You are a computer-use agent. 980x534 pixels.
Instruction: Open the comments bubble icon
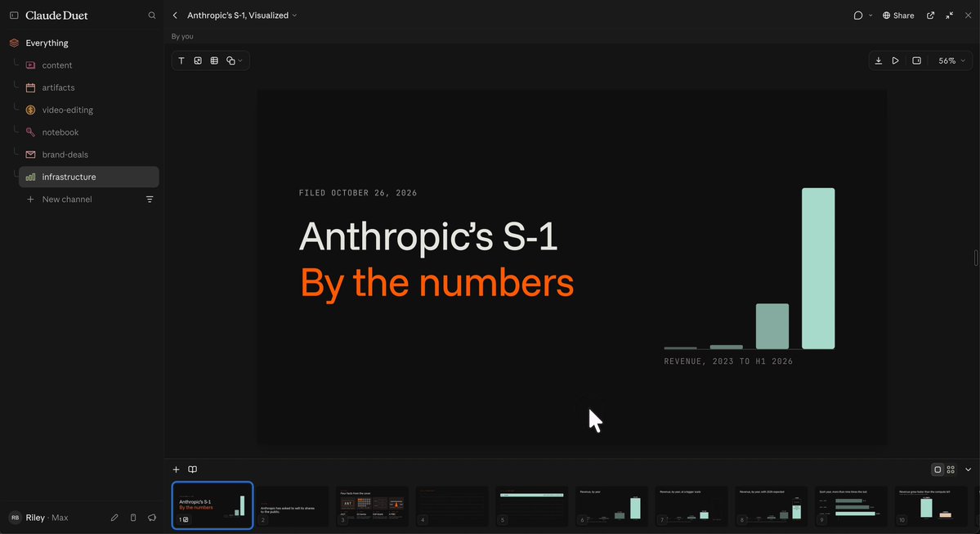coord(858,15)
